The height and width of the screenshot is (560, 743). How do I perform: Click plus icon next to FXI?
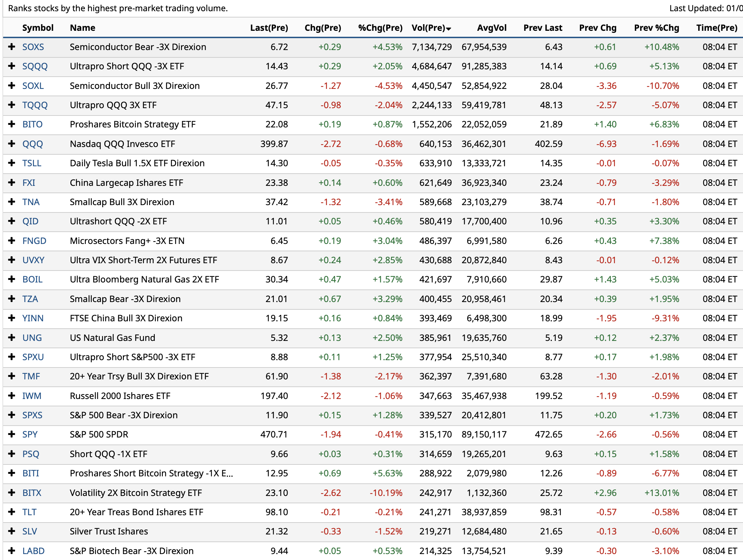click(x=12, y=183)
